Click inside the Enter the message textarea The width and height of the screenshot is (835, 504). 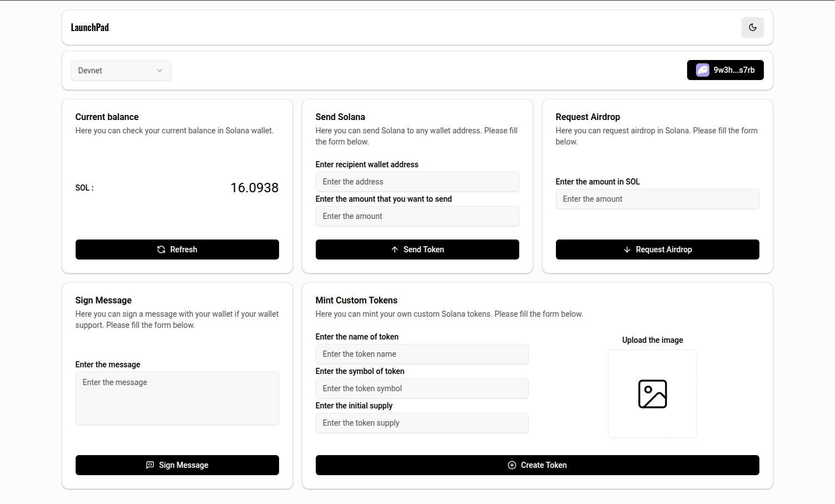(177, 398)
